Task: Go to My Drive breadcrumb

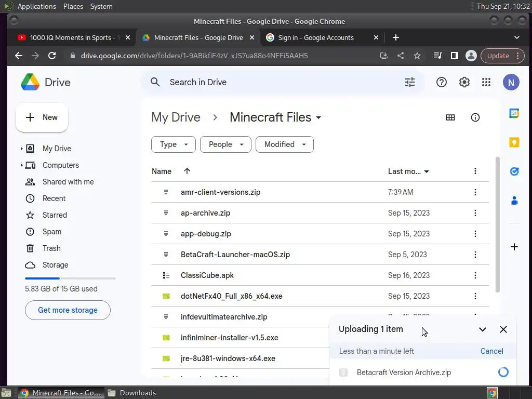Action: [x=176, y=117]
